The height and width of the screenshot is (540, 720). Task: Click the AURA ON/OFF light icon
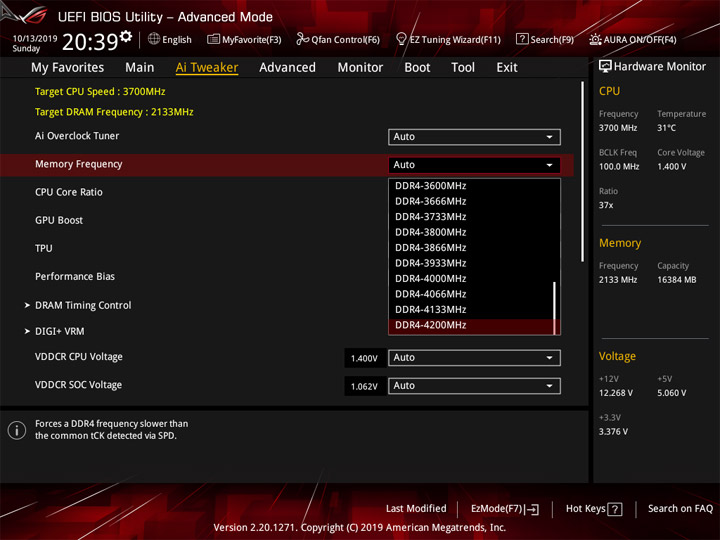click(x=595, y=39)
